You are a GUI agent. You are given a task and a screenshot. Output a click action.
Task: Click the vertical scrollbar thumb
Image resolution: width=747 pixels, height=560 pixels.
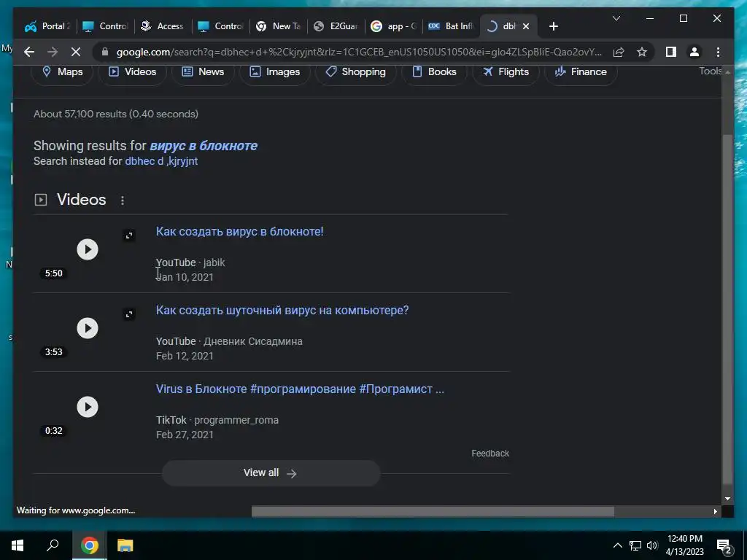727,309
